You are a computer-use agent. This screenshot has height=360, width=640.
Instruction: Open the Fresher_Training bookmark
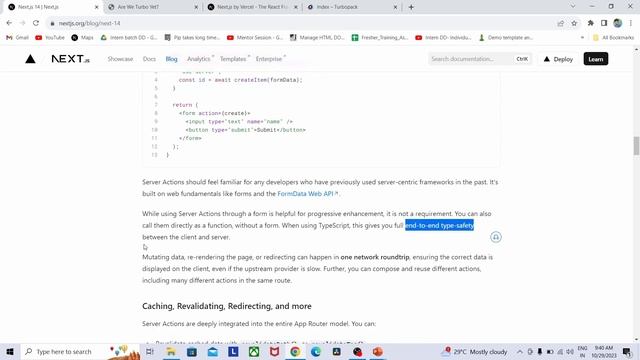click(x=380, y=38)
